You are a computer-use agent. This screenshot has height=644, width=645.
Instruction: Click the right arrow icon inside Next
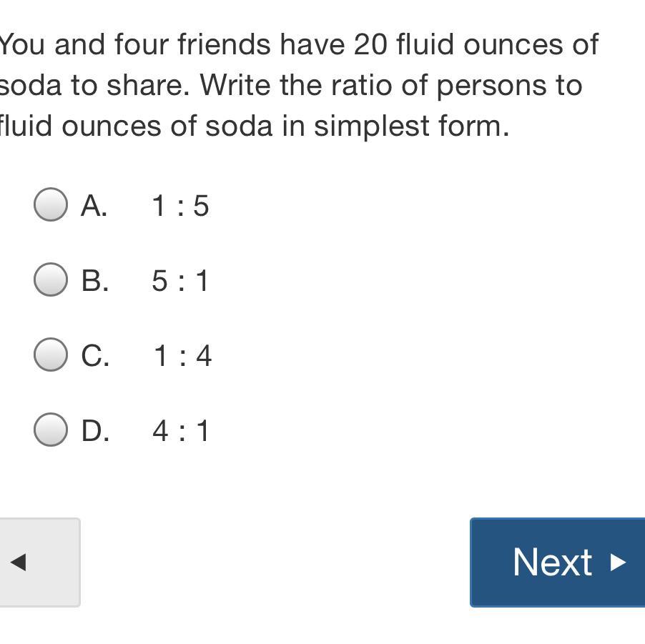619,563
